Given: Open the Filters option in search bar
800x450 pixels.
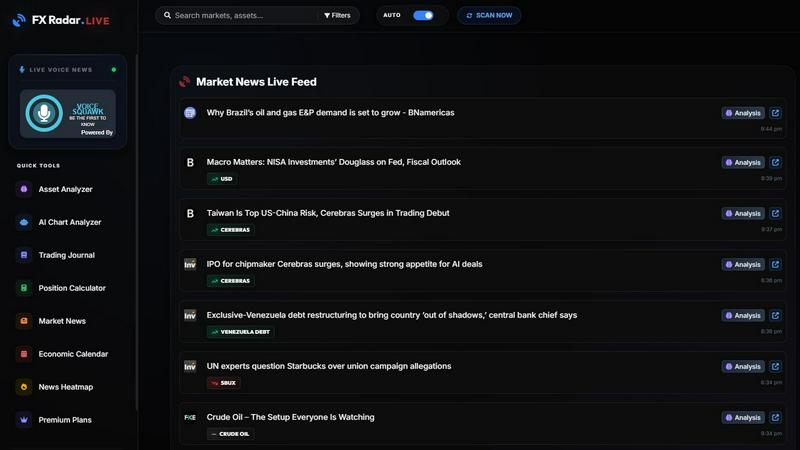Looking at the screenshot, I should point(337,15).
